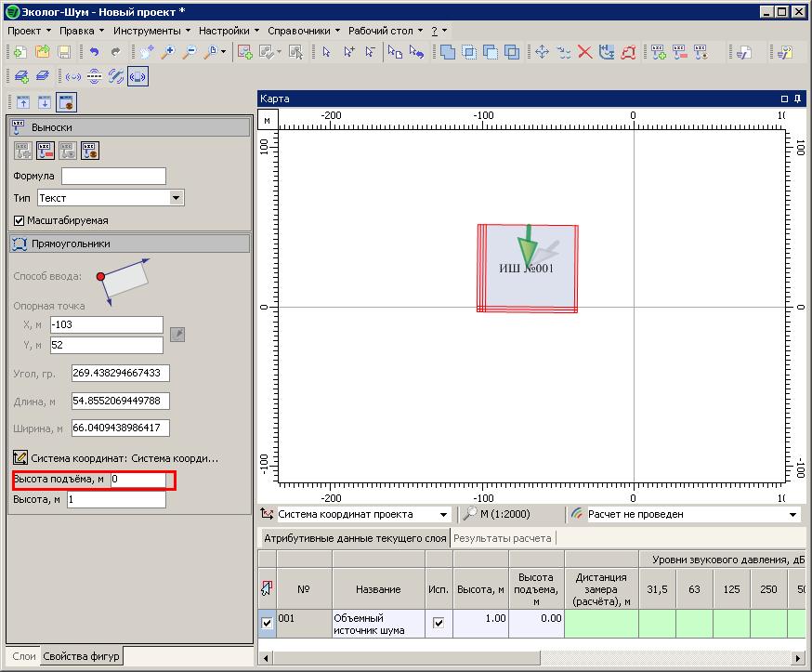Screen dimensions: 812x672
Task: Click the undo arrow in toolbar
Action: pyautogui.click(x=94, y=53)
